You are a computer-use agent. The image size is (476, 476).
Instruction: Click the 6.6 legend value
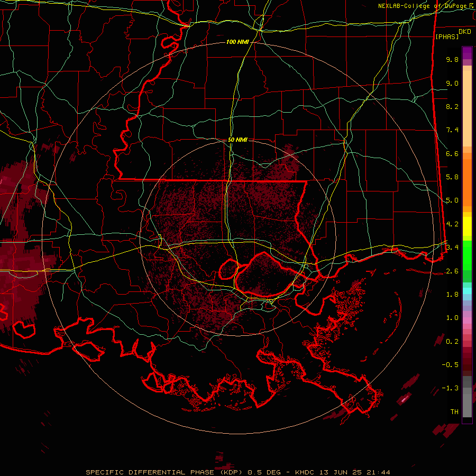click(x=452, y=153)
